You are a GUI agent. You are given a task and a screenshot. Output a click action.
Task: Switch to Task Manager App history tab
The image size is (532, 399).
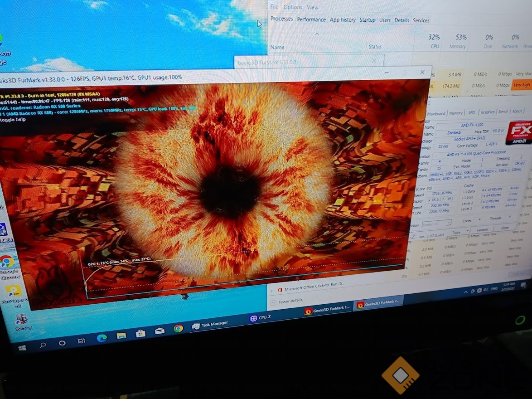(x=343, y=20)
